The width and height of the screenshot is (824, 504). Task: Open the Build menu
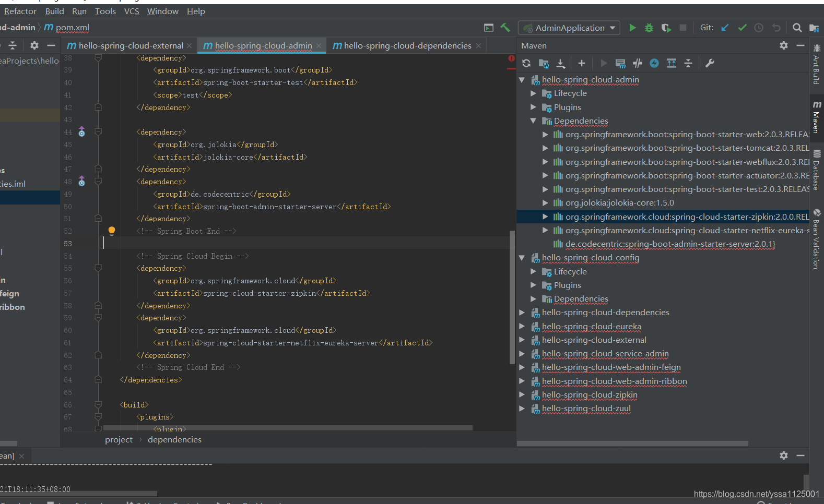tap(54, 11)
